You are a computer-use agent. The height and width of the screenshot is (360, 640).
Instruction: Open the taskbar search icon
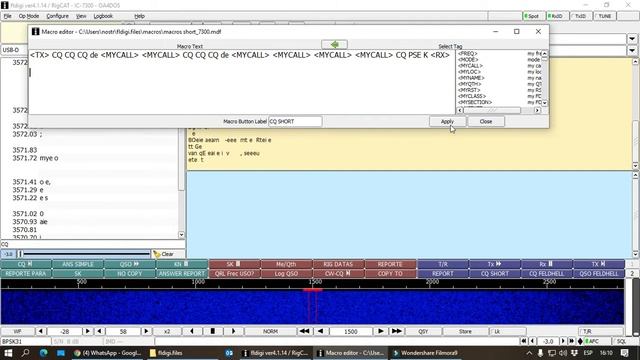(25, 353)
